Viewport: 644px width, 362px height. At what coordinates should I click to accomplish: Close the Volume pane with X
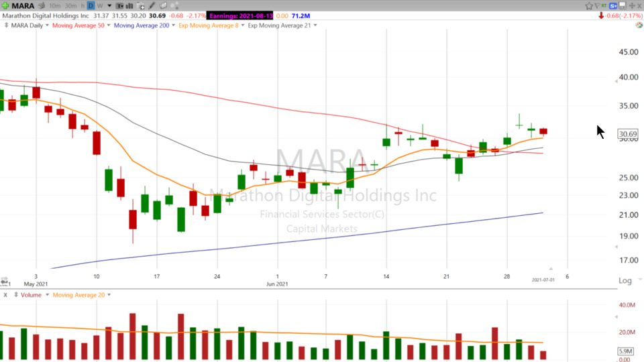pyautogui.click(x=5, y=295)
